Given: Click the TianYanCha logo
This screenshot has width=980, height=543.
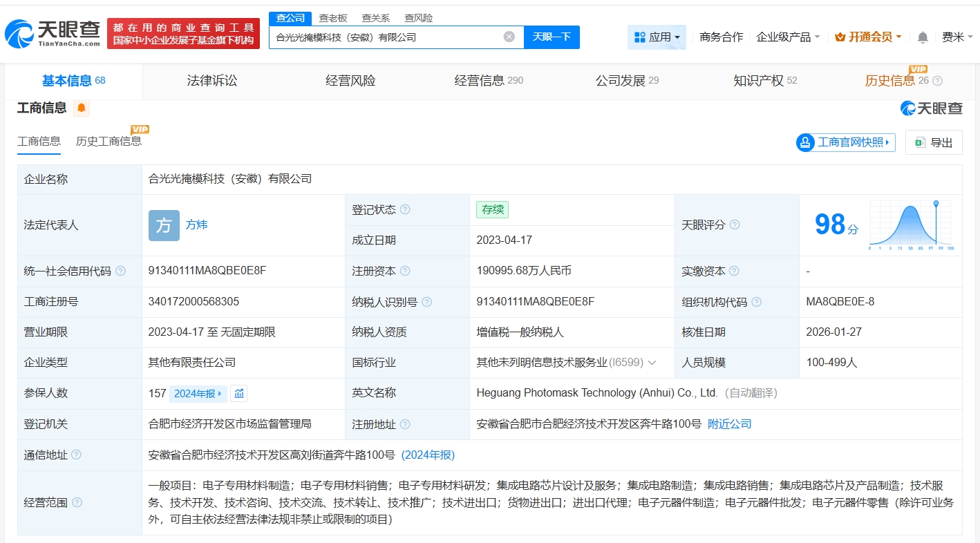Looking at the screenshot, I should click(x=53, y=33).
